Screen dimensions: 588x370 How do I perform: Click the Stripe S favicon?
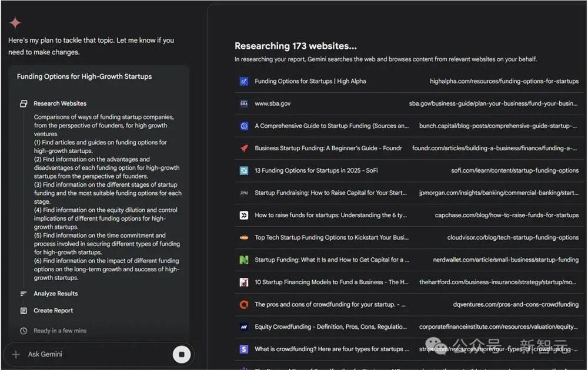[x=244, y=349]
